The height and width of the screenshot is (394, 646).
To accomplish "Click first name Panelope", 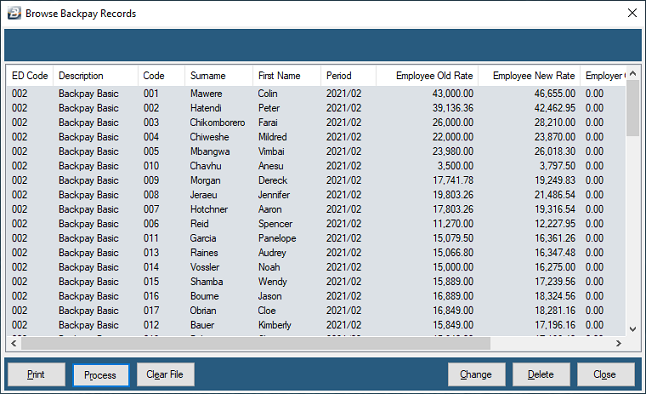I will tap(277, 238).
